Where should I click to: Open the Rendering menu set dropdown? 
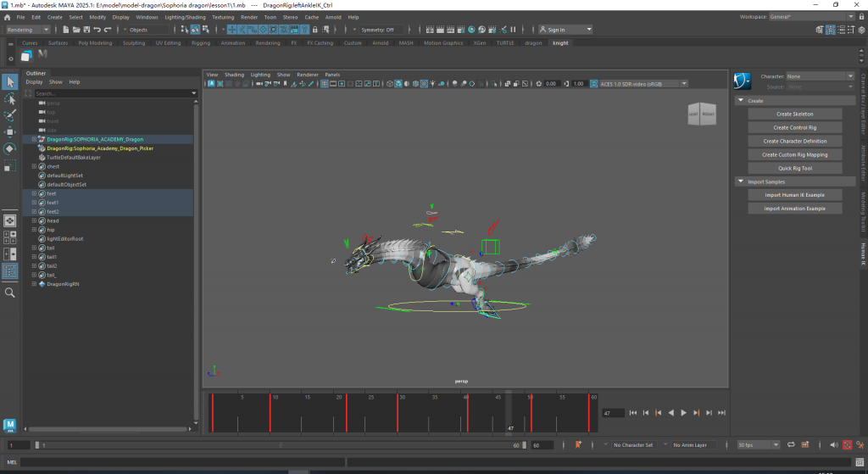click(28, 30)
